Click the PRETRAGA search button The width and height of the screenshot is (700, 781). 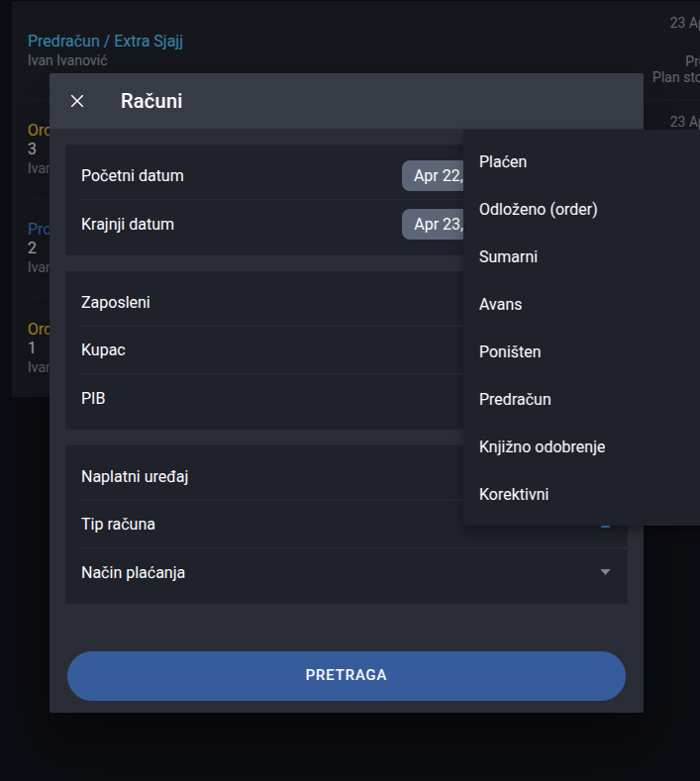(347, 676)
